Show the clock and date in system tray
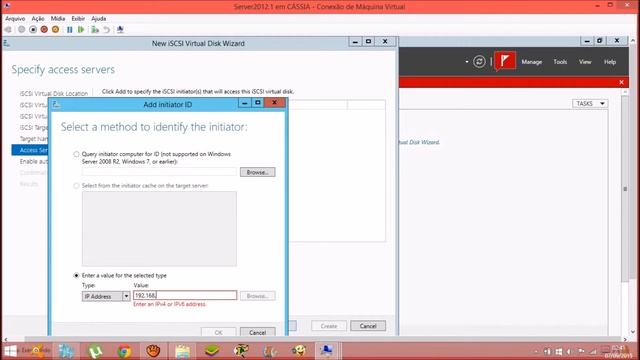 pyautogui.click(x=618, y=351)
